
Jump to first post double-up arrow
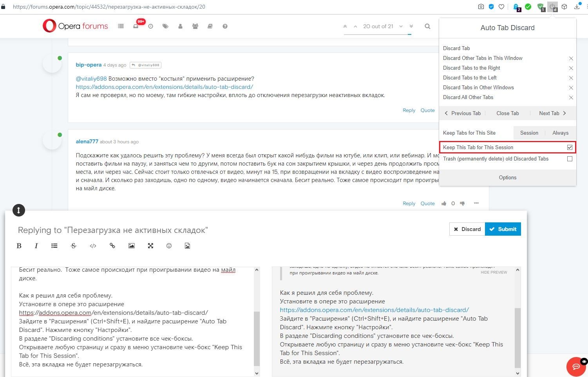pos(345,26)
